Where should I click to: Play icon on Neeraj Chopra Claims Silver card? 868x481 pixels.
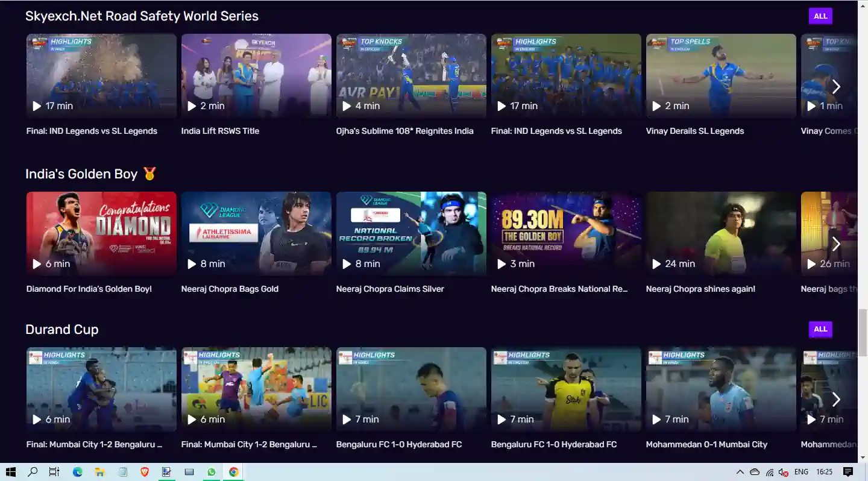click(x=347, y=264)
